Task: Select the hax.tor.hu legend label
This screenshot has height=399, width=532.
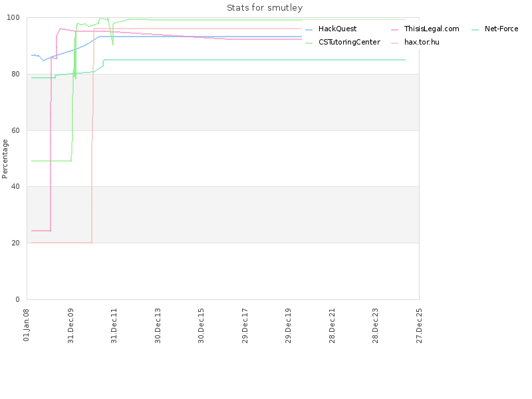Action: click(422, 42)
